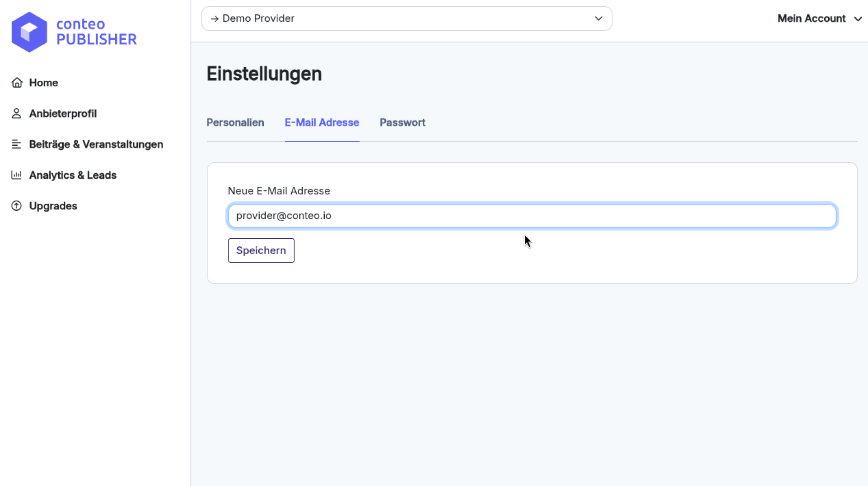
Task: Click the arrow icon beside Demo Provider
Action: 215,19
